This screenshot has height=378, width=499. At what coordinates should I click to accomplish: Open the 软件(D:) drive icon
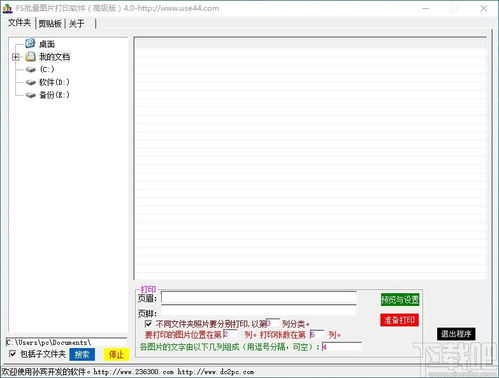(x=30, y=82)
